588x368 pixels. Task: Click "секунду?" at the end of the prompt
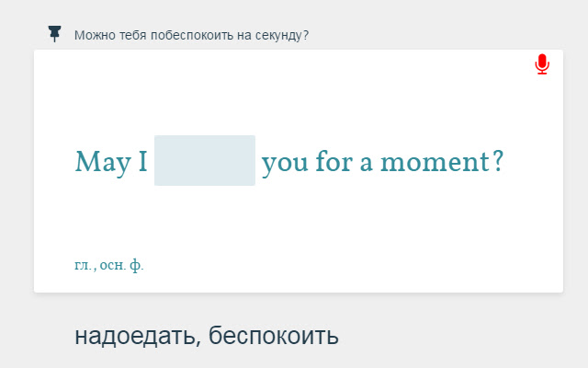[x=280, y=36]
